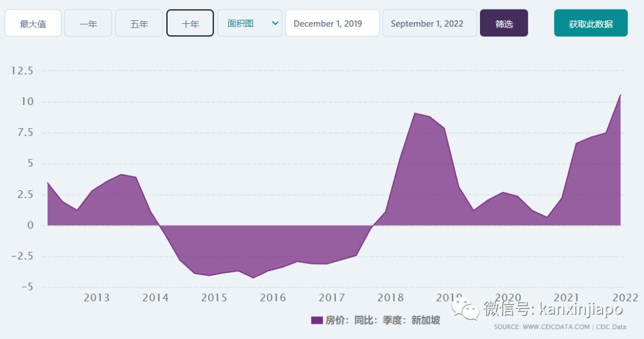Click the chart's highest peak at far right

pyautogui.click(x=620, y=95)
